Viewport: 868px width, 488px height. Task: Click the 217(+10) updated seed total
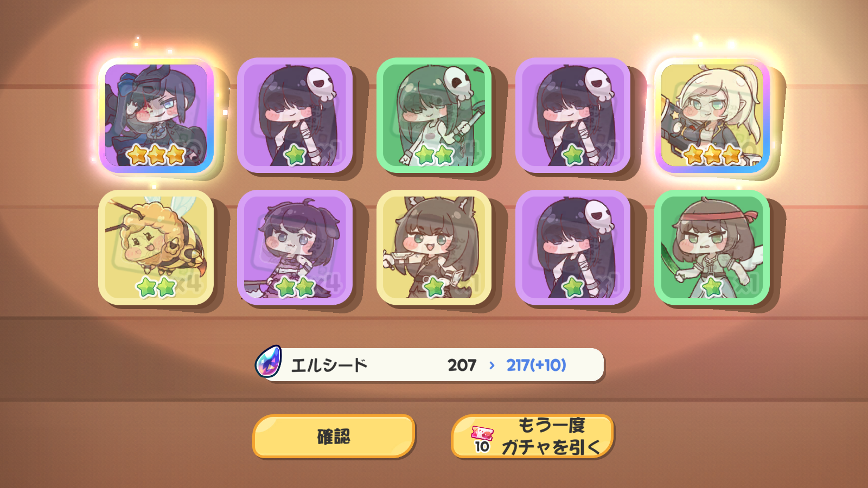click(536, 365)
